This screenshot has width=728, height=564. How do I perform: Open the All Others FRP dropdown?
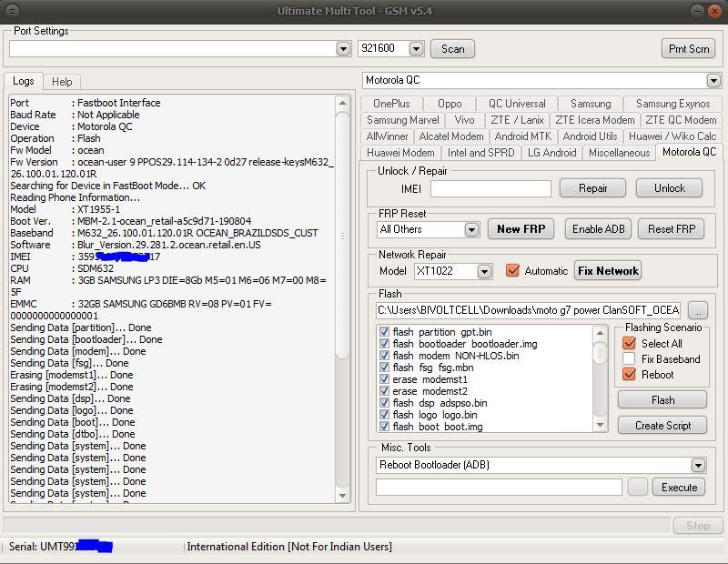pos(471,229)
